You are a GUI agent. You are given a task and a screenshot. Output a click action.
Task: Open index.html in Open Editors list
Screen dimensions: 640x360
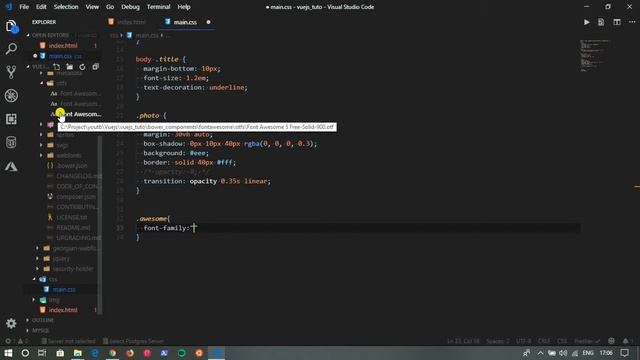(63, 46)
